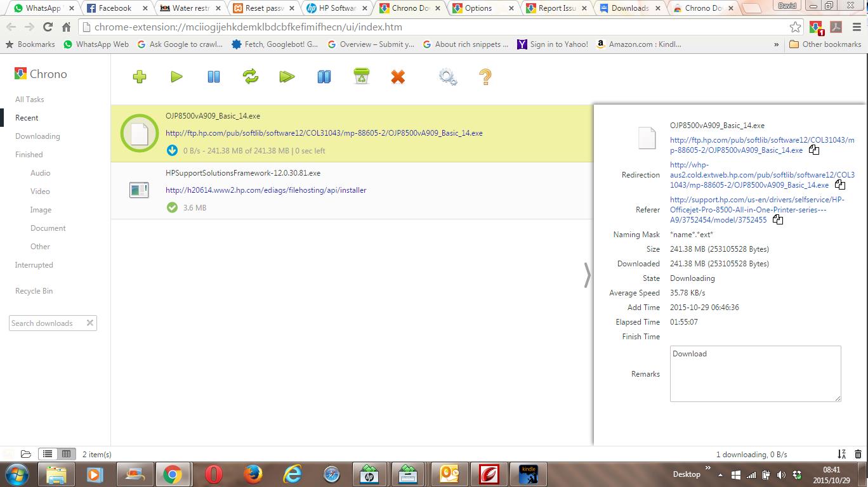868x487 pixels.
Task: Switch to the Reset password browser tab
Action: tap(264, 8)
